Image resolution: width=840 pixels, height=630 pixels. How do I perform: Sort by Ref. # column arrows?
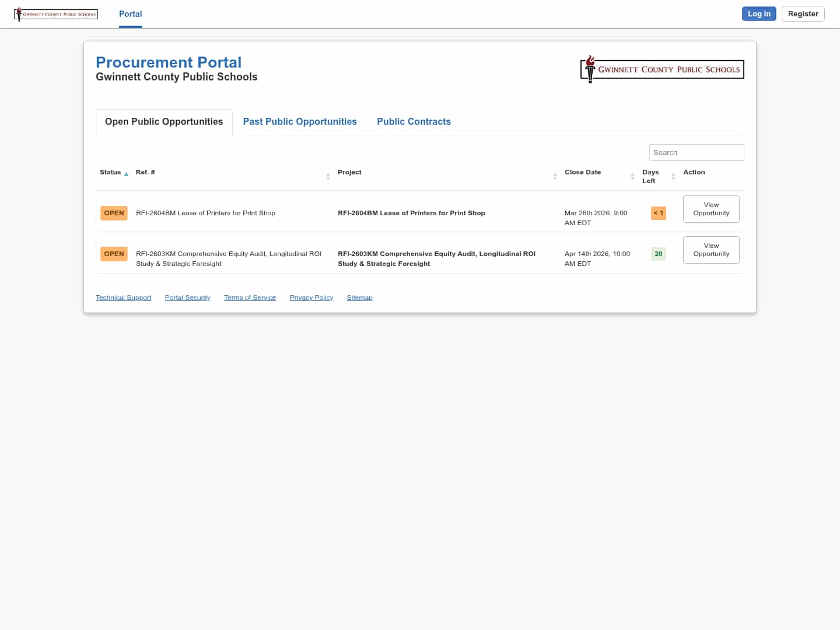point(328,176)
